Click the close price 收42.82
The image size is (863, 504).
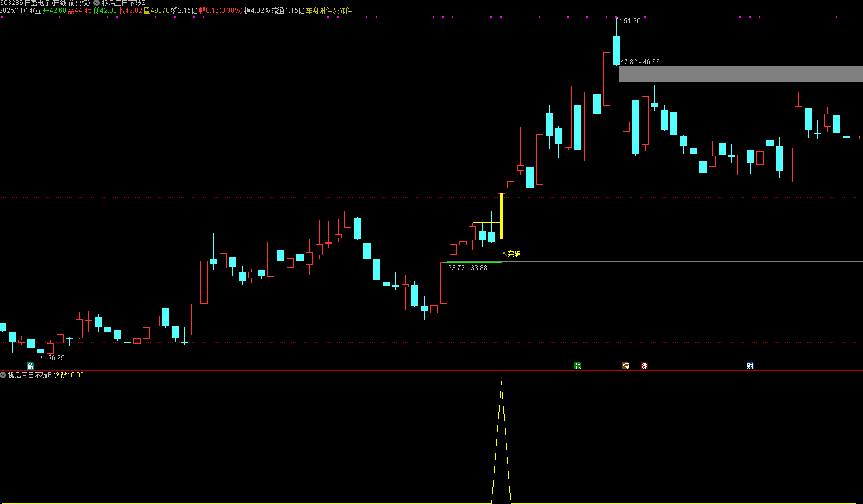pyautogui.click(x=130, y=10)
